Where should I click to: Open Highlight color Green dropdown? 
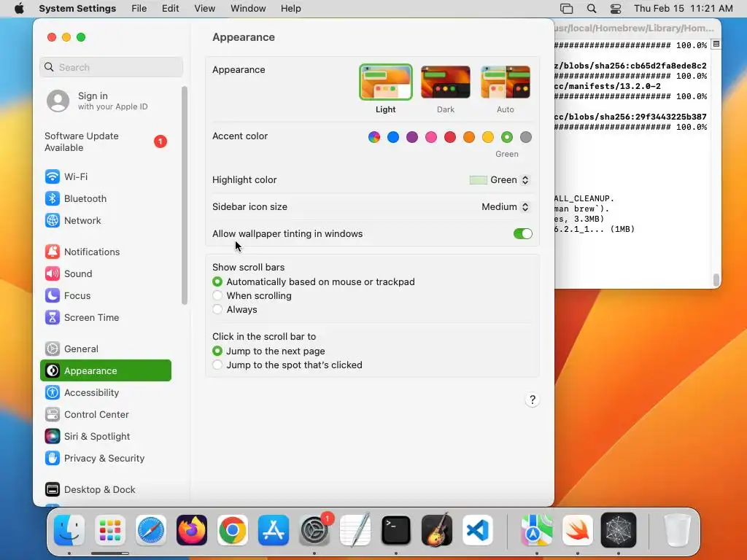[x=499, y=180]
